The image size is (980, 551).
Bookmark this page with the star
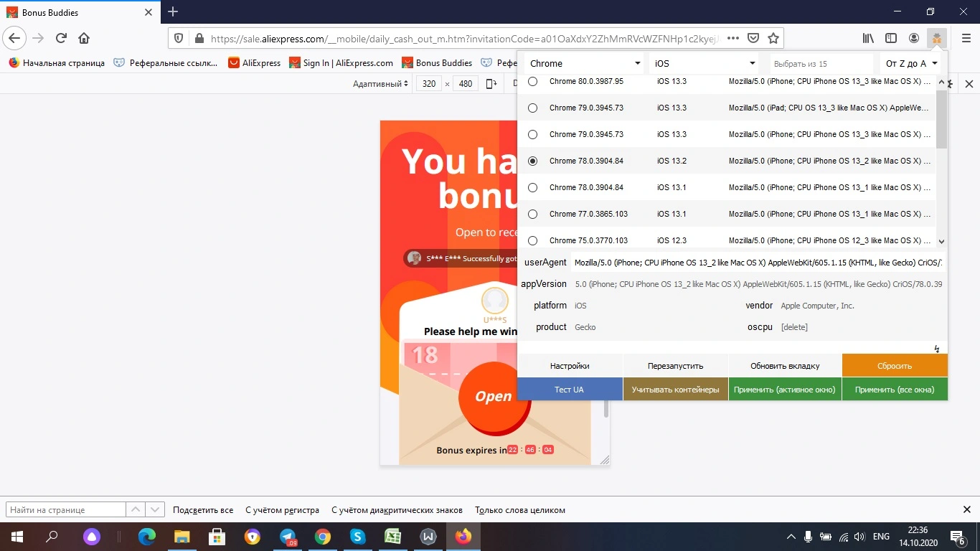click(x=773, y=38)
